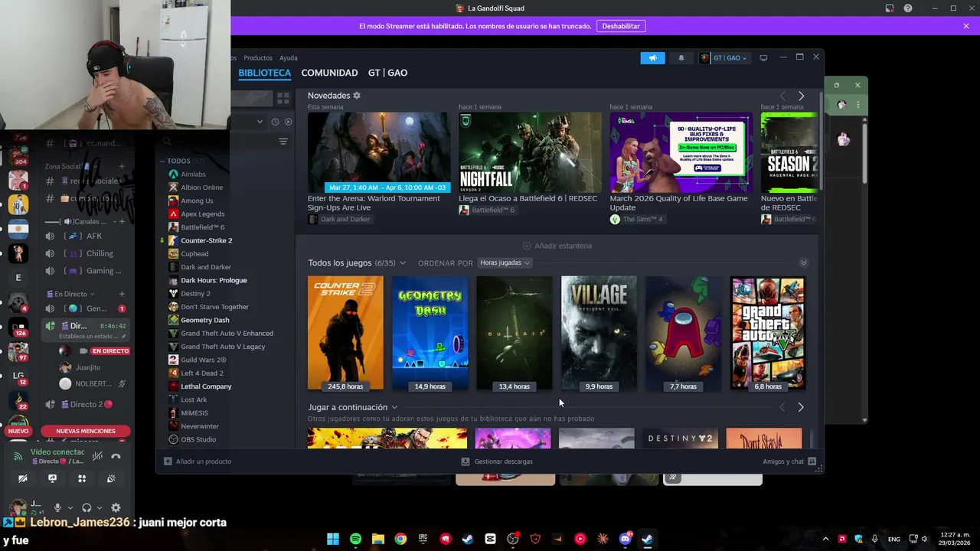Expand 'Jugar a continuación' shelf dropdown
Viewport: 980px width, 551px height.
tap(394, 407)
